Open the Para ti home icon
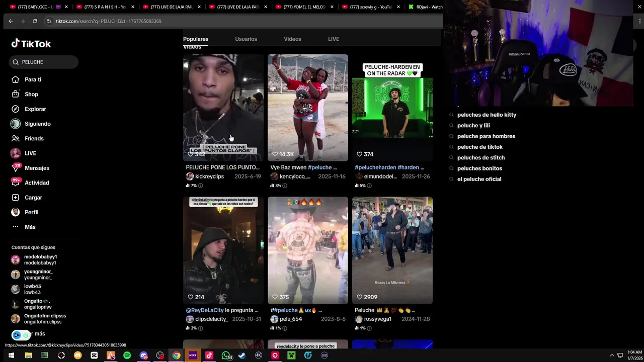The width and height of the screenshot is (644, 362). click(16, 79)
